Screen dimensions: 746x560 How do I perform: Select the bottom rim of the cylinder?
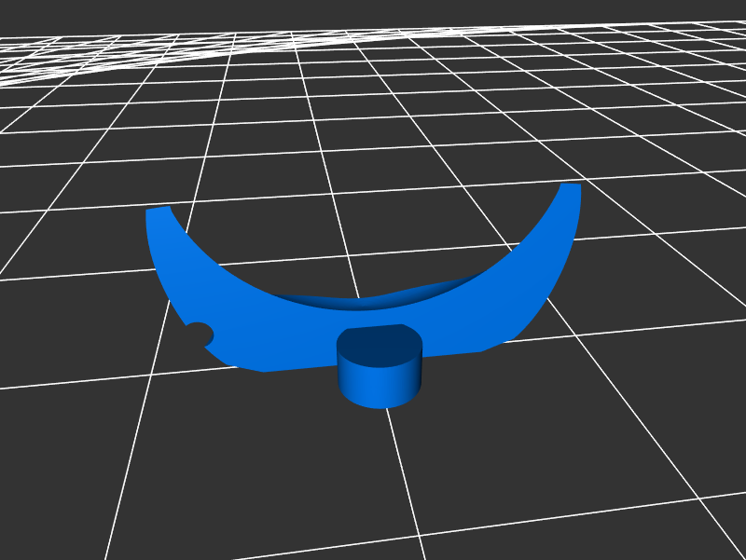378,405
